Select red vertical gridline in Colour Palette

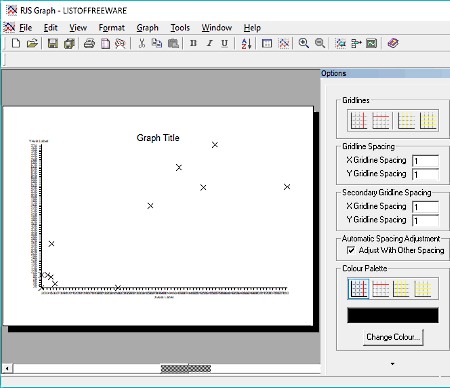pyautogui.click(x=359, y=289)
